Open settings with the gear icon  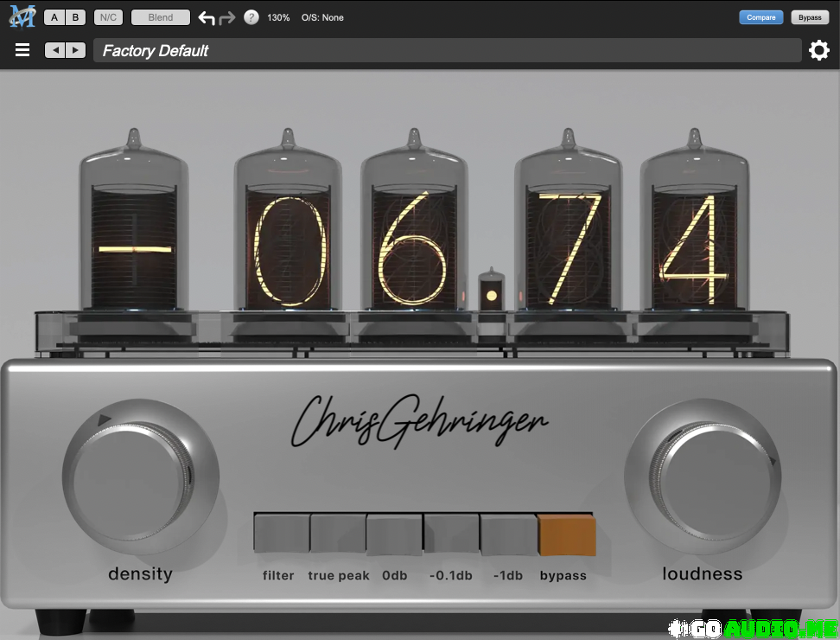point(818,51)
